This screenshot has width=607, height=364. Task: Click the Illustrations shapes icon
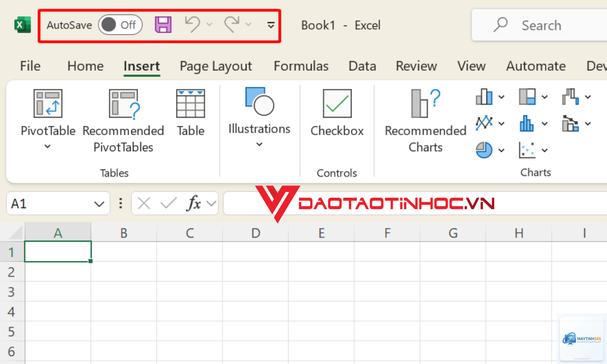(x=259, y=102)
